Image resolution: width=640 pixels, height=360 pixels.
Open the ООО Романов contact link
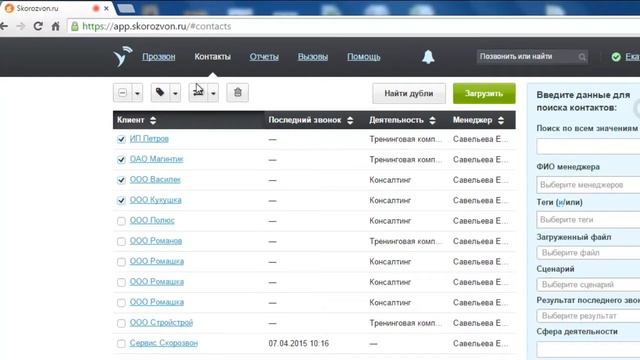pos(156,241)
